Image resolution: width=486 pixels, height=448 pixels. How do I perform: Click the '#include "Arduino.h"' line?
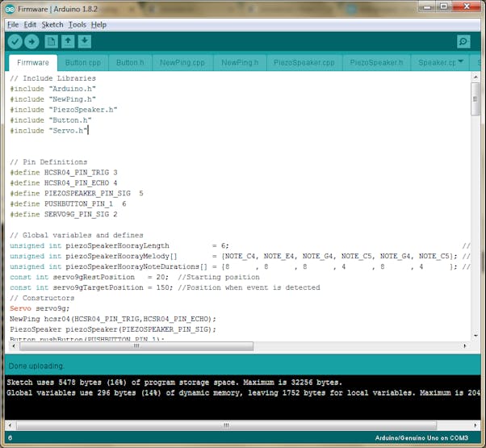tap(53, 89)
